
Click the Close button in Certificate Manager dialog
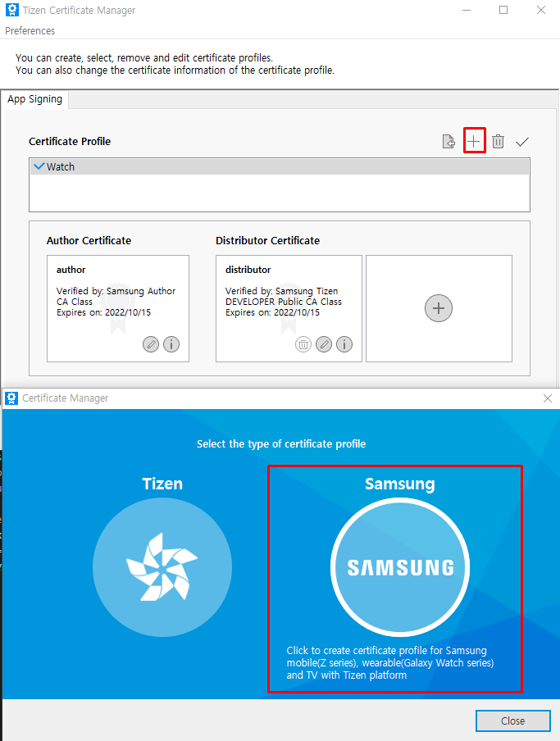pos(512,721)
